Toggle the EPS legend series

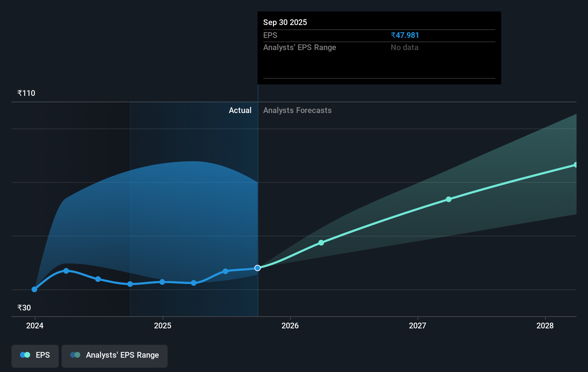click(x=35, y=356)
